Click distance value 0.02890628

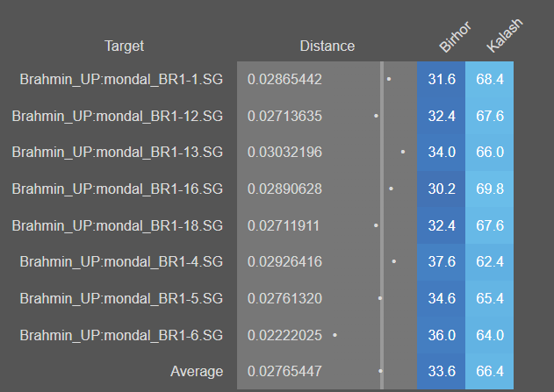pos(284,189)
